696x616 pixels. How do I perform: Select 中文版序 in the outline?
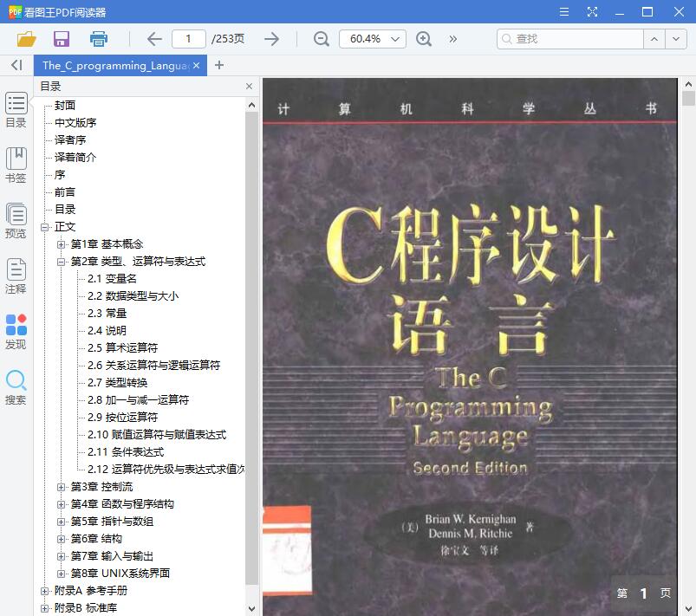coord(75,123)
